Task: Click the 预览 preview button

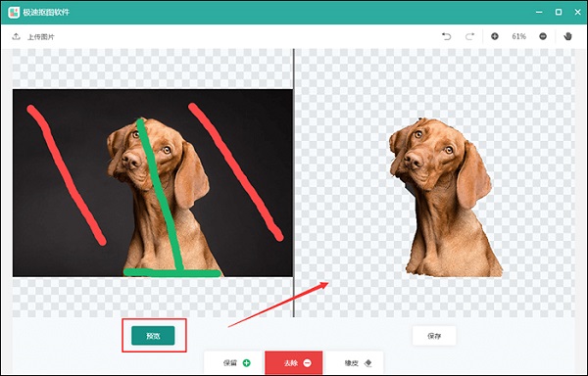Action: 153,336
